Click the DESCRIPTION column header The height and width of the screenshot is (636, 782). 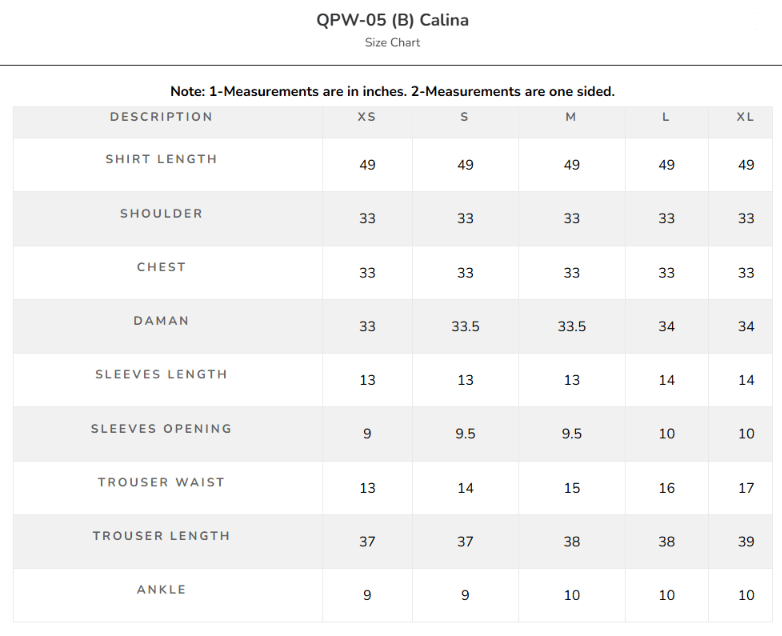pos(162,117)
